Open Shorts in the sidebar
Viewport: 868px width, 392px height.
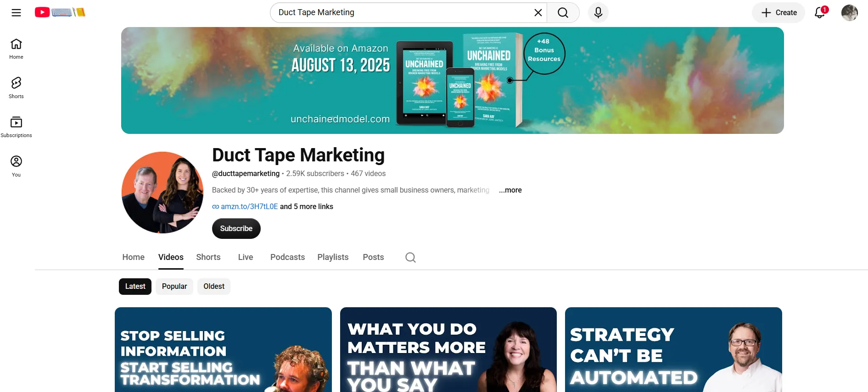[16, 88]
